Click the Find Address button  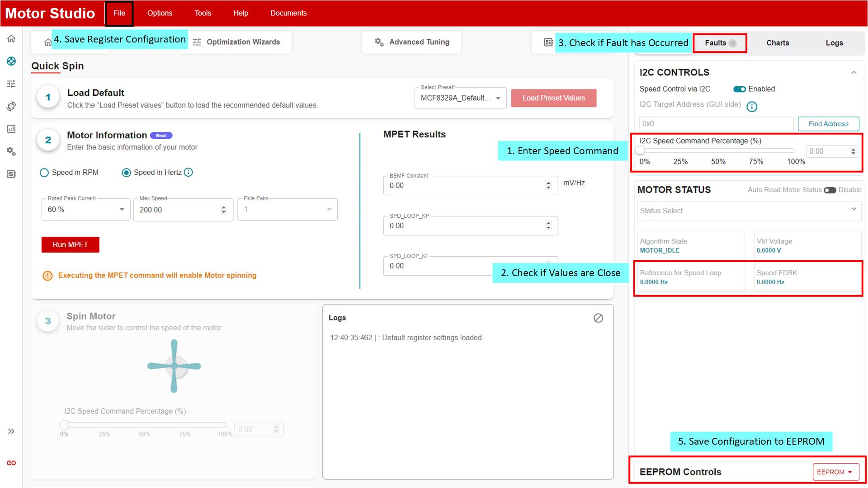(x=828, y=124)
